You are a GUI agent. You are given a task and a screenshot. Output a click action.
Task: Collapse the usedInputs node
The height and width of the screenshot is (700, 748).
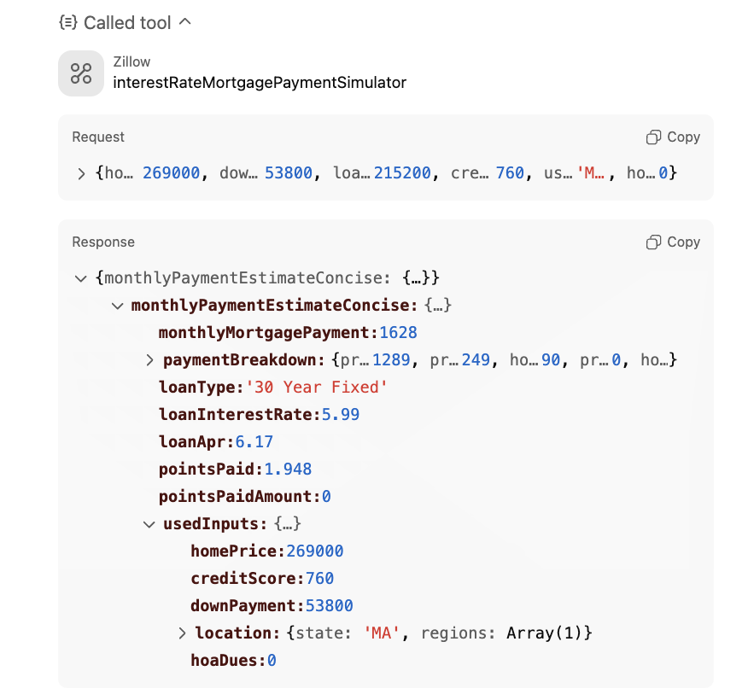pos(149,524)
